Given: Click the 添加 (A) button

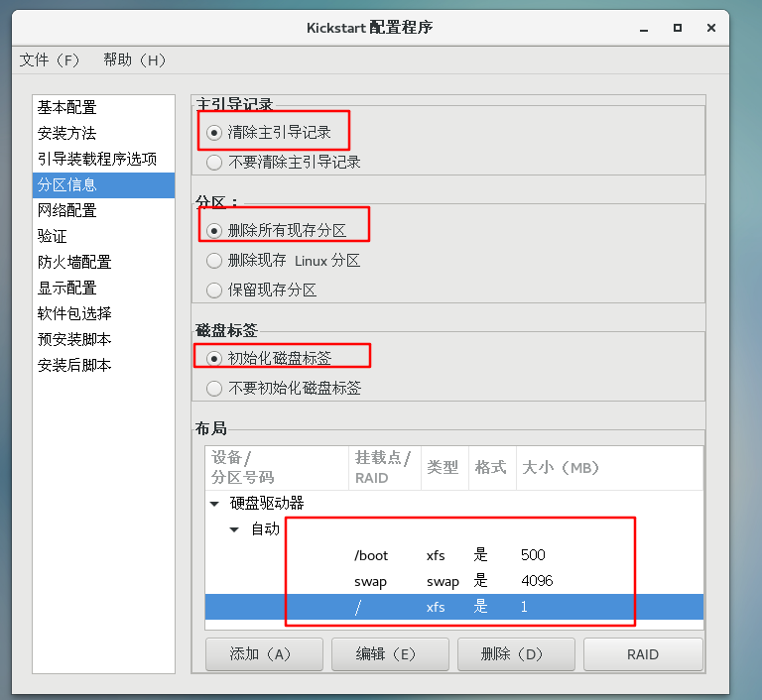Looking at the screenshot, I should click(x=264, y=654).
